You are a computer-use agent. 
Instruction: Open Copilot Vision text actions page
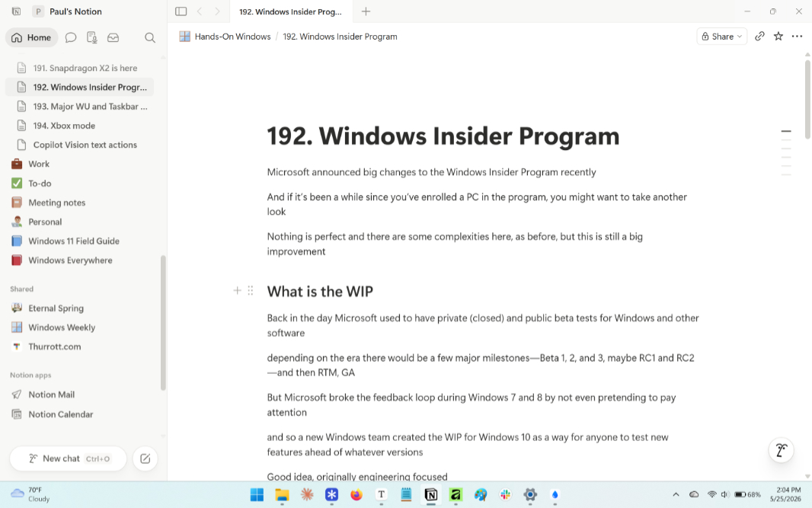[80, 145]
